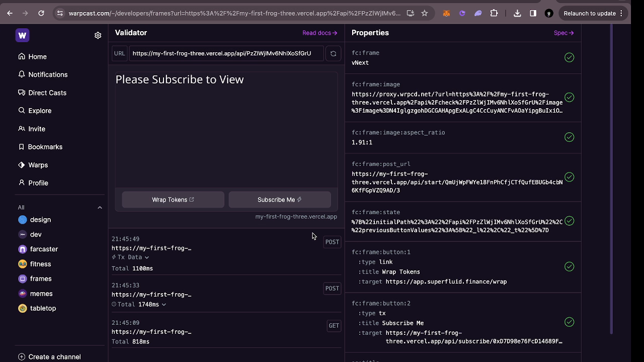644x362 pixels.
Task: Click the fc:frame:image validation checkmark
Action: point(569,97)
